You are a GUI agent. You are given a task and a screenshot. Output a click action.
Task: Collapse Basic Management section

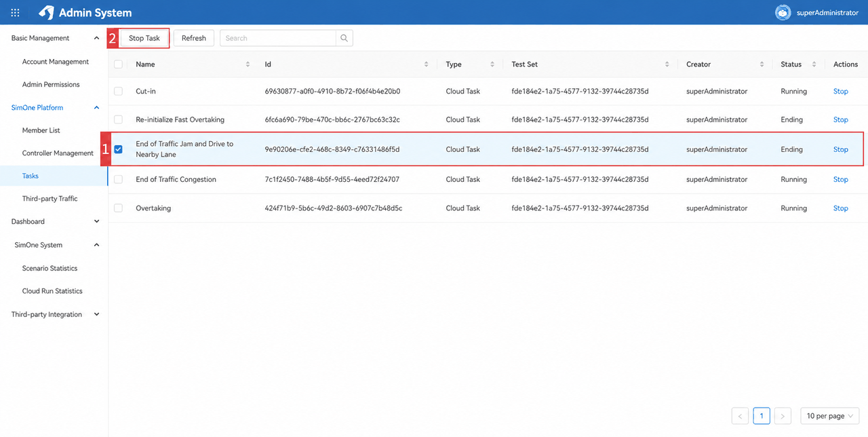(96, 38)
